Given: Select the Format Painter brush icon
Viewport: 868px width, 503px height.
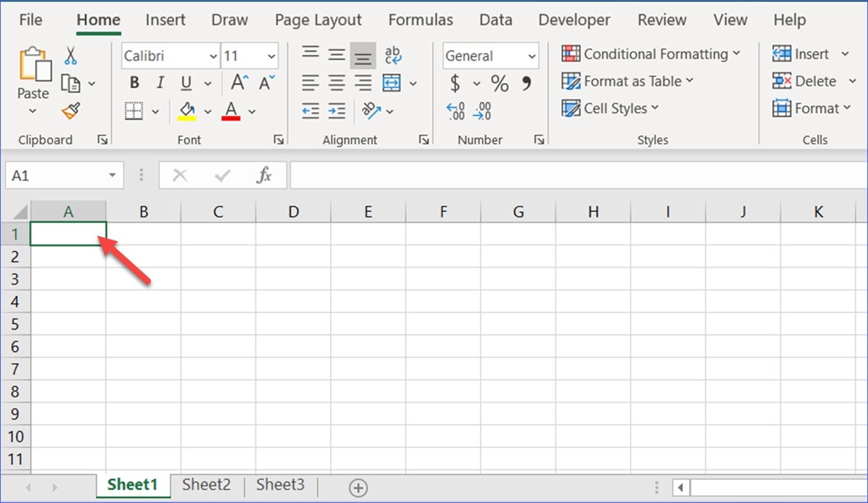Looking at the screenshot, I should click(70, 110).
